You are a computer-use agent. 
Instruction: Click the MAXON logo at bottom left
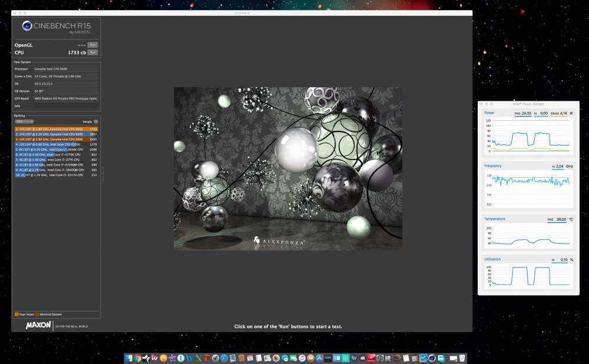(x=38, y=325)
